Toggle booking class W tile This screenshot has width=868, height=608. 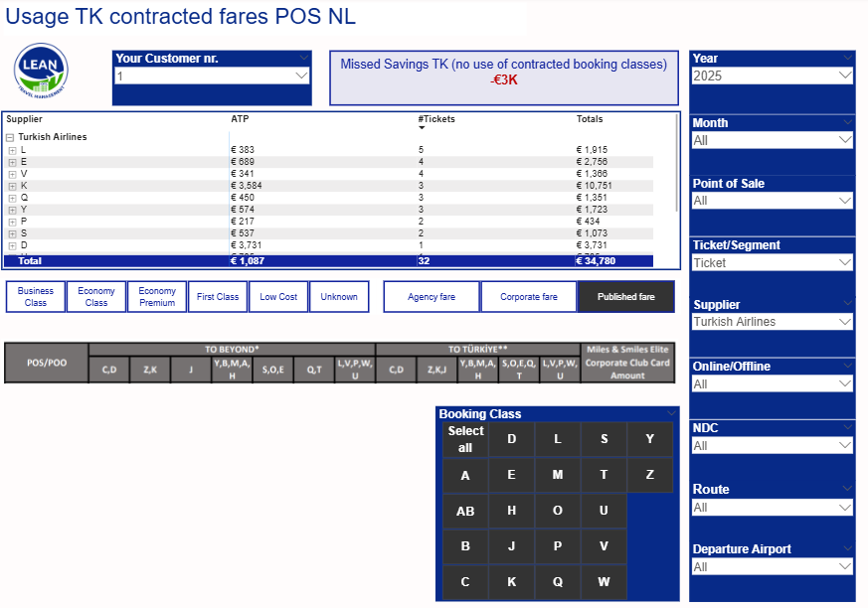604,582
